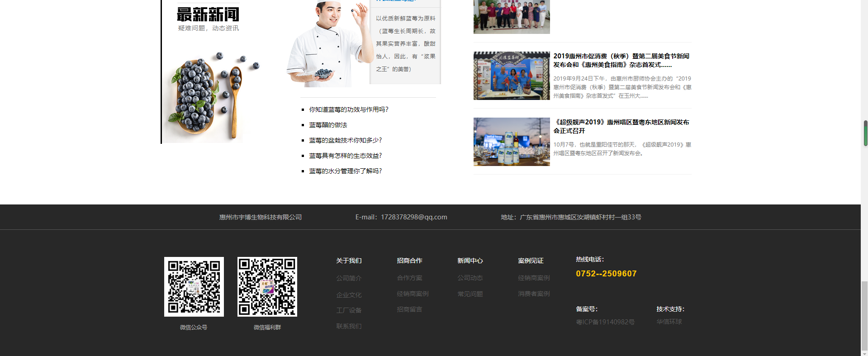The height and width of the screenshot is (356, 868).
Task: Open article 蓝莓的盆栽技术你知多少?
Action: [346, 140]
